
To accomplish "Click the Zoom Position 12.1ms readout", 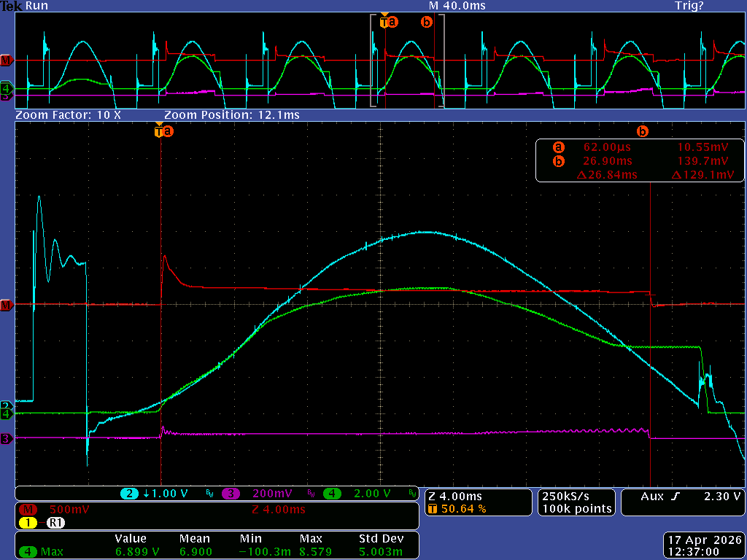I will [231, 115].
